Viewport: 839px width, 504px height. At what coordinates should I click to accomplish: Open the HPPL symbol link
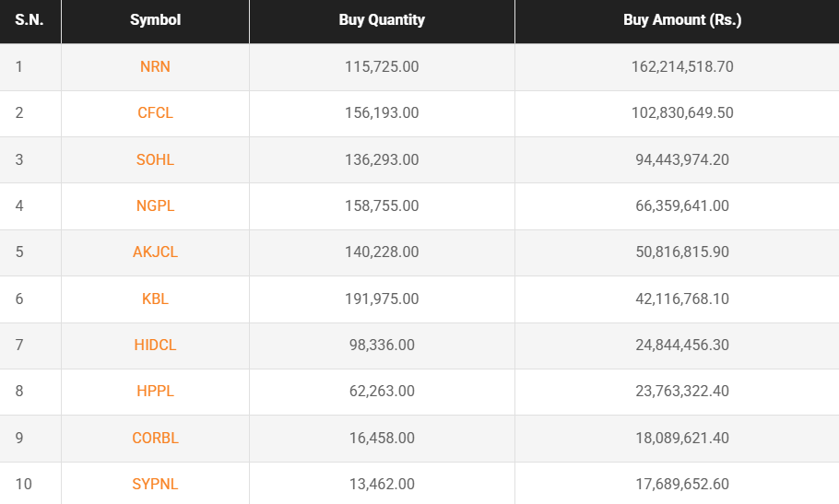click(x=155, y=391)
